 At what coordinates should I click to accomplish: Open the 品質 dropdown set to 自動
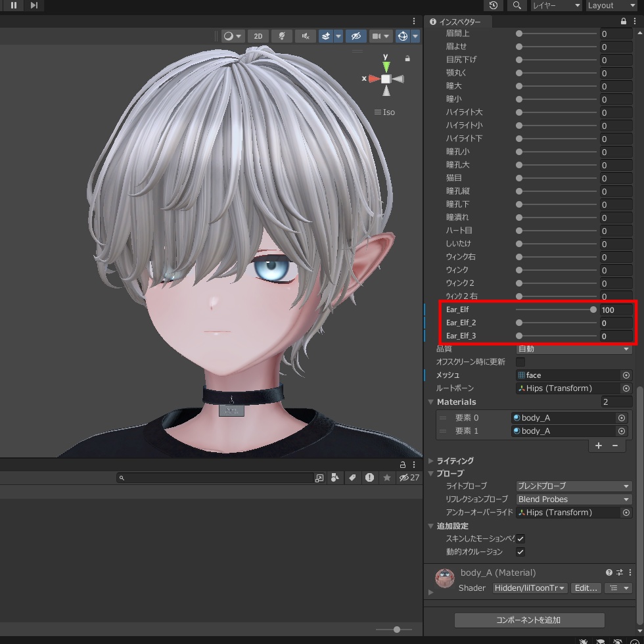[x=572, y=349]
